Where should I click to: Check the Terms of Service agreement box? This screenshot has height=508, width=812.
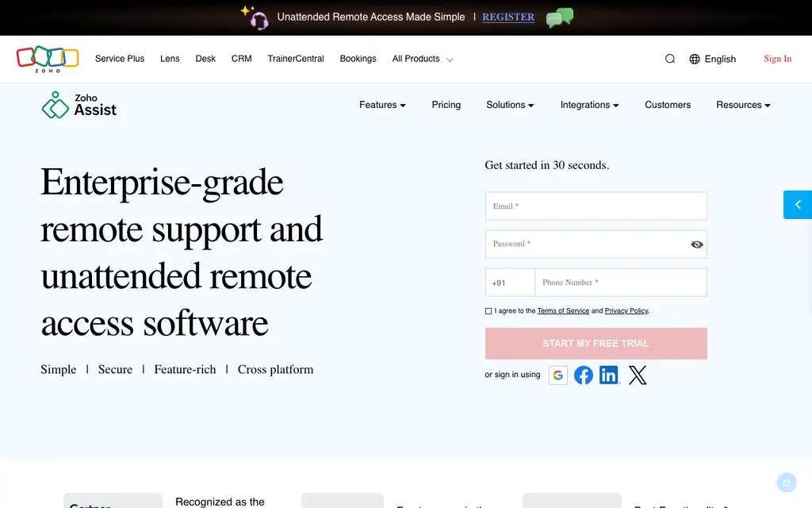pos(488,311)
